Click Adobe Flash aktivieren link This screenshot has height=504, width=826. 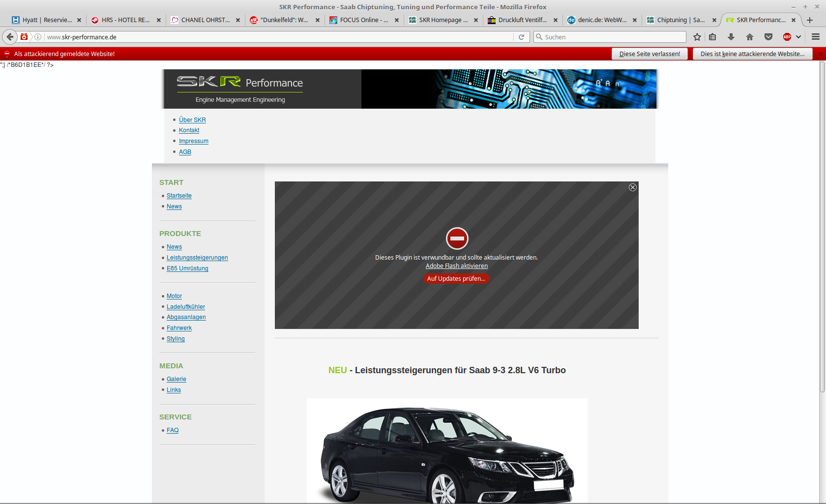coord(457,266)
